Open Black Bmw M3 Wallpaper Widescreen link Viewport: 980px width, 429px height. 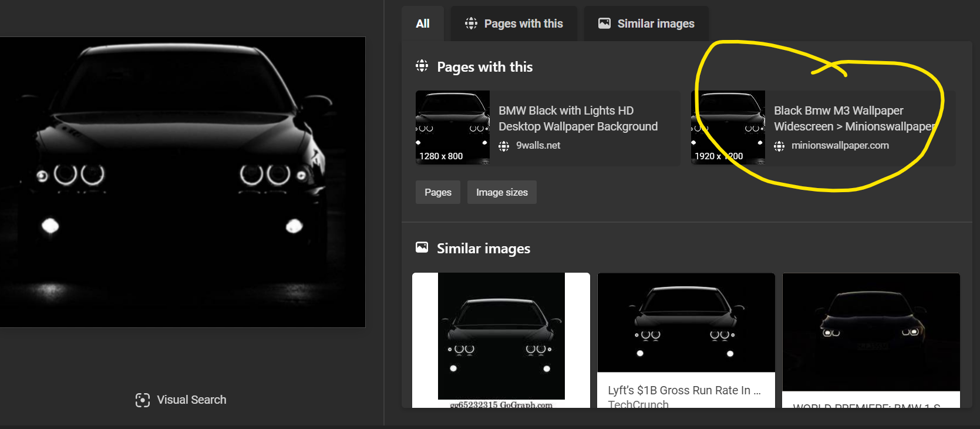pos(854,118)
